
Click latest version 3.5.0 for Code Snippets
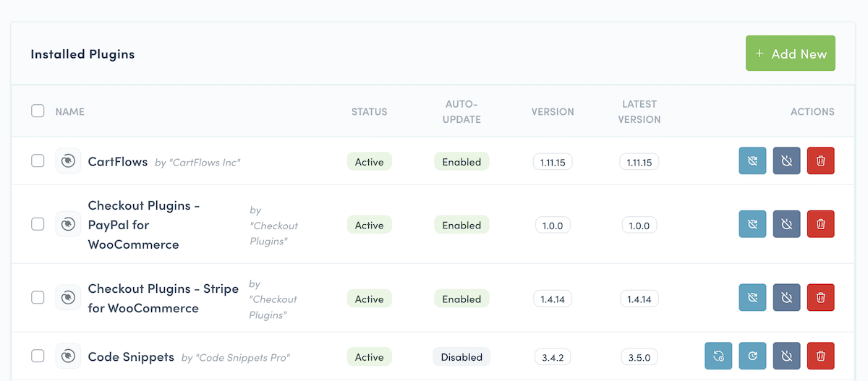[639, 357]
